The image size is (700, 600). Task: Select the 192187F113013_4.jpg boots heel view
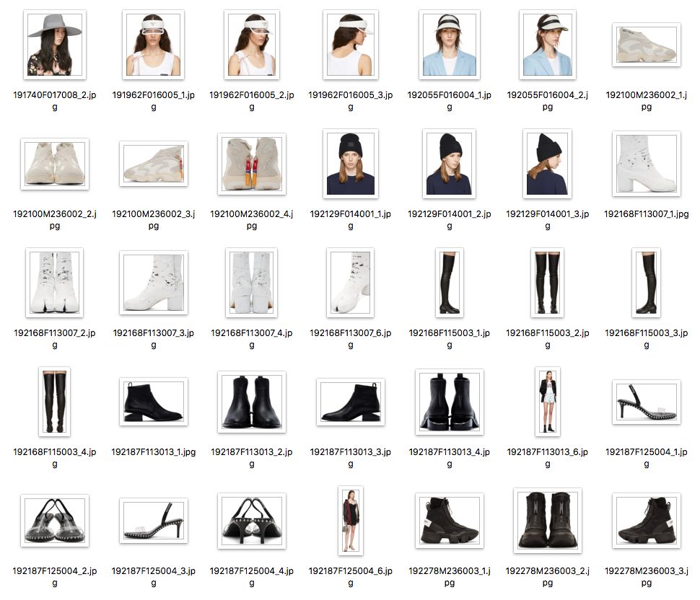pos(449,402)
